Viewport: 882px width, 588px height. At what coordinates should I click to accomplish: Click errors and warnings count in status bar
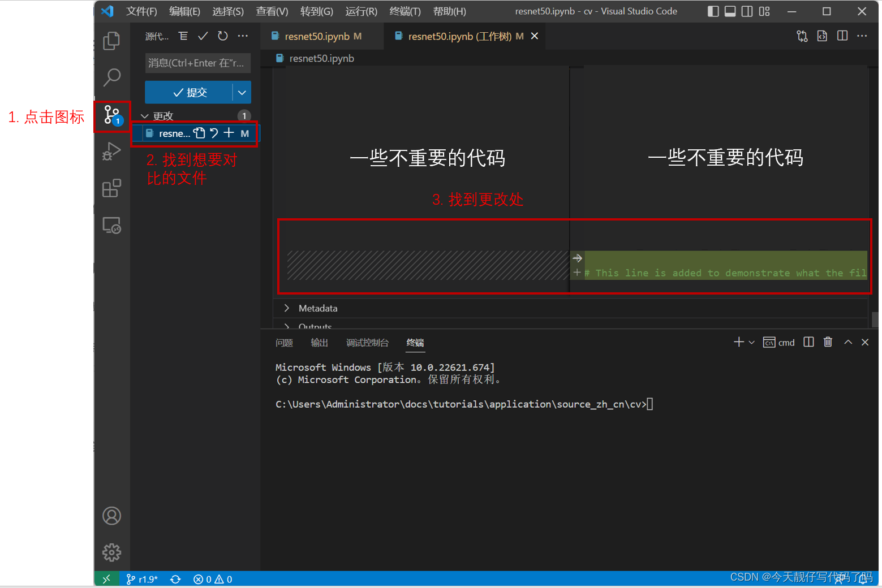[x=213, y=579]
